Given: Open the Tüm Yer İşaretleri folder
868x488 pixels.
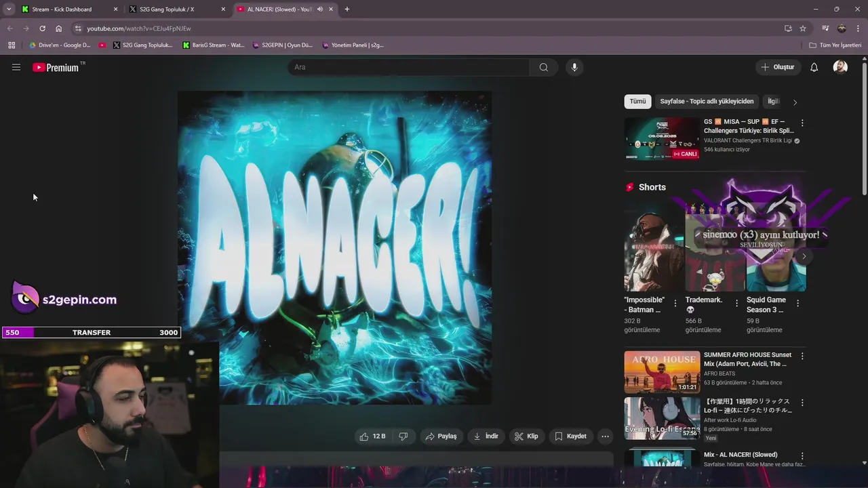Looking at the screenshot, I should point(835,45).
